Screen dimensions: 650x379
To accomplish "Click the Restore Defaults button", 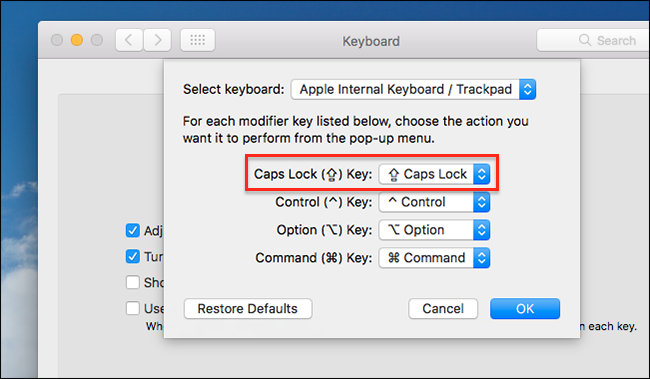I will 248,309.
